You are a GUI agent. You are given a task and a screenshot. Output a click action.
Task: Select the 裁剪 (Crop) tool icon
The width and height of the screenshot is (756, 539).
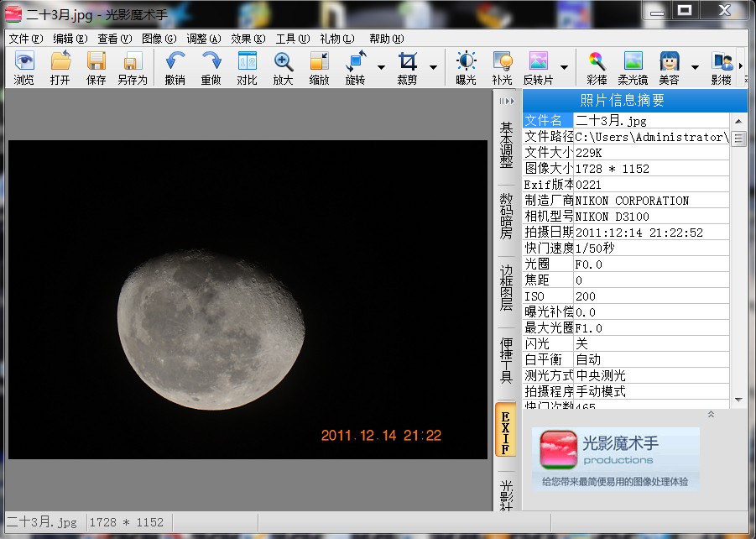tap(408, 61)
